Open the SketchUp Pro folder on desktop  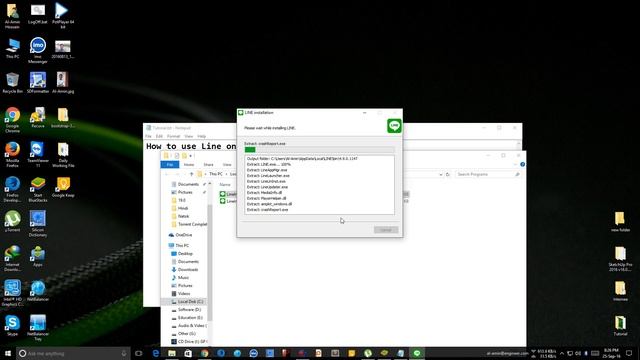click(620, 258)
